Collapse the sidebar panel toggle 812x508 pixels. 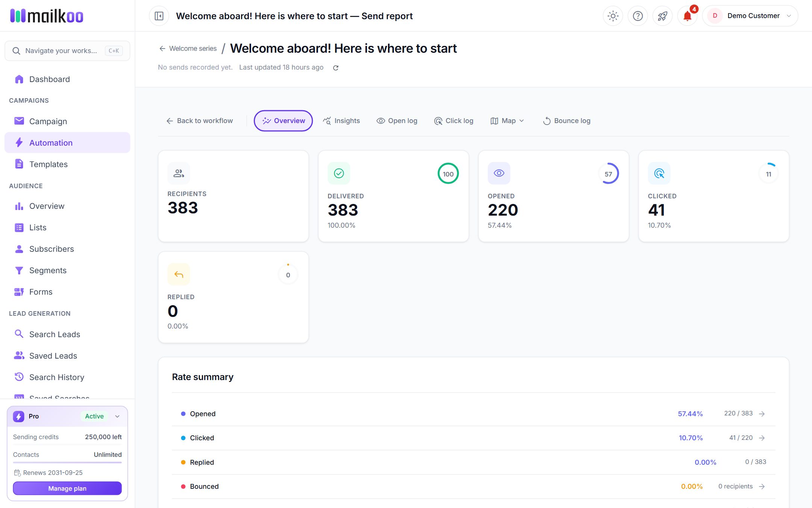(x=159, y=16)
